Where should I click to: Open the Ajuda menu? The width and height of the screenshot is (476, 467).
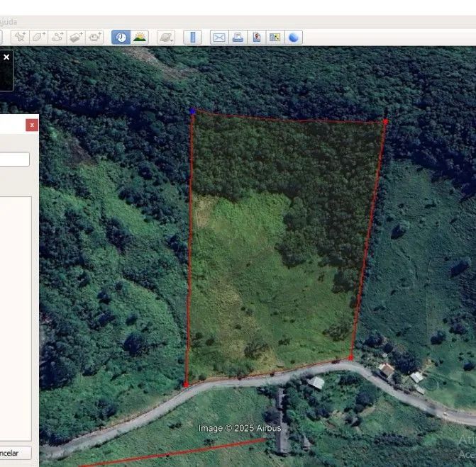(x=9, y=22)
